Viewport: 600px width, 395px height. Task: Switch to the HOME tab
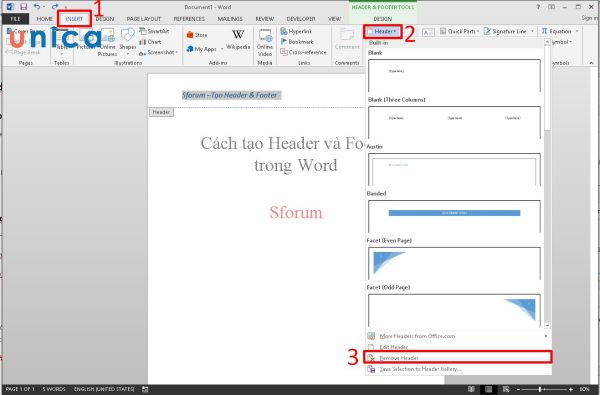45,19
